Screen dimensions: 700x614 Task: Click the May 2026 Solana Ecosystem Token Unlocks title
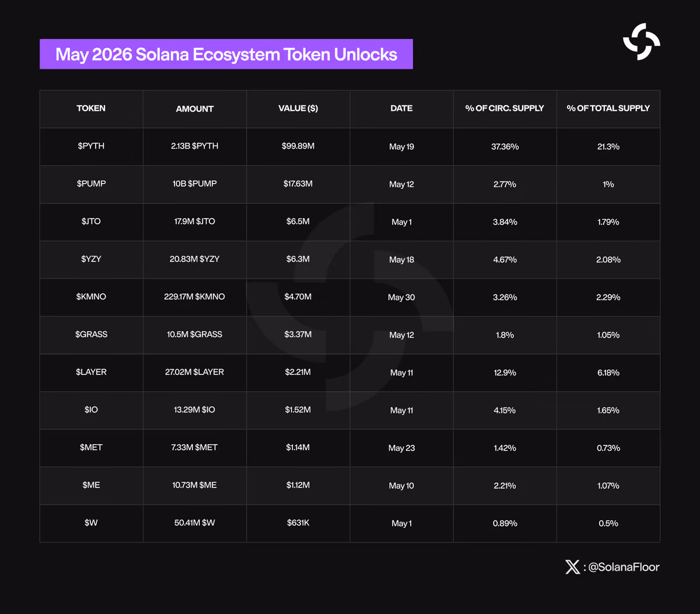(226, 54)
